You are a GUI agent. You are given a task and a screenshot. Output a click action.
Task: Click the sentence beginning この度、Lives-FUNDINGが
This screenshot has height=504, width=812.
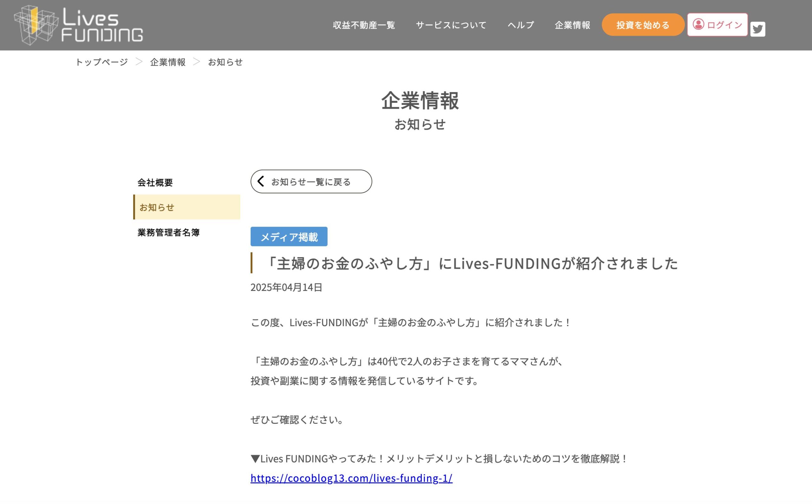click(x=411, y=323)
